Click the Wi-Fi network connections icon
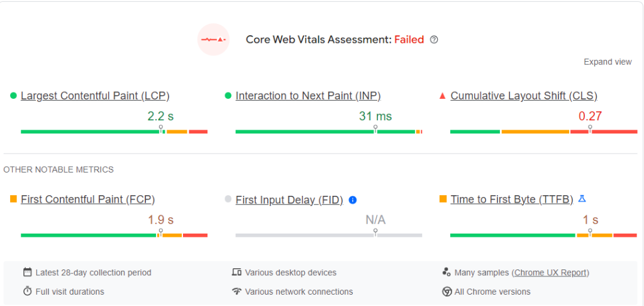The image size is (644, 306). (x=236, y=292)
